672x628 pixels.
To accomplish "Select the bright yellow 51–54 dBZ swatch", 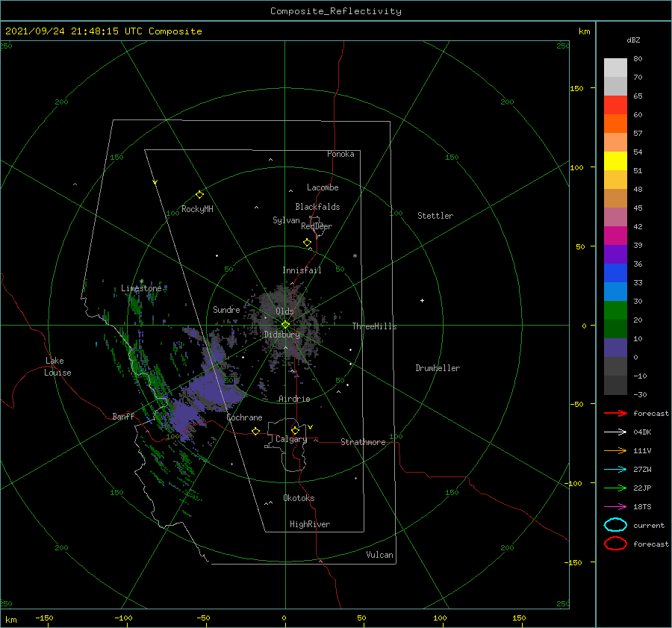I will (615, 161).
